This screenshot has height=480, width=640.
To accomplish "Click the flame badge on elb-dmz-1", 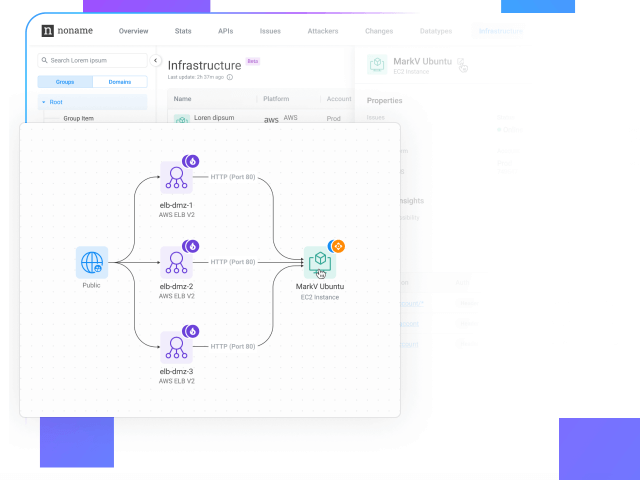I will [192, 161].
